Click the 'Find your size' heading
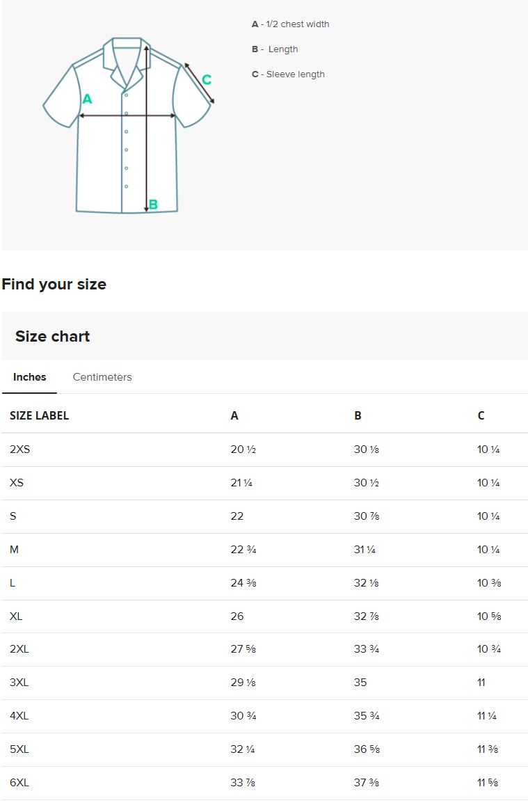 [x=54, y=284]
